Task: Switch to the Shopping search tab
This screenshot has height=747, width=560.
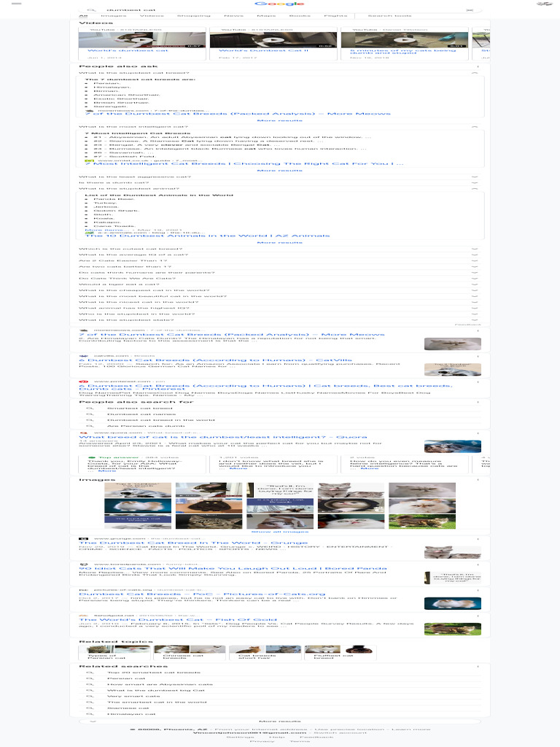Action: [194, 16]
